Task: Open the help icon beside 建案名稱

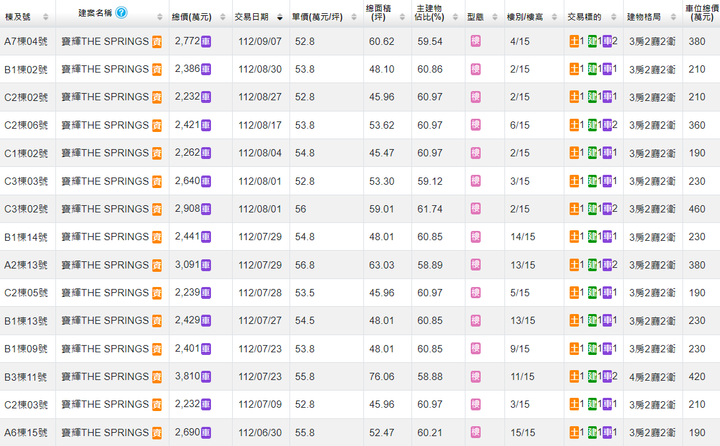Action: (121, 12)
